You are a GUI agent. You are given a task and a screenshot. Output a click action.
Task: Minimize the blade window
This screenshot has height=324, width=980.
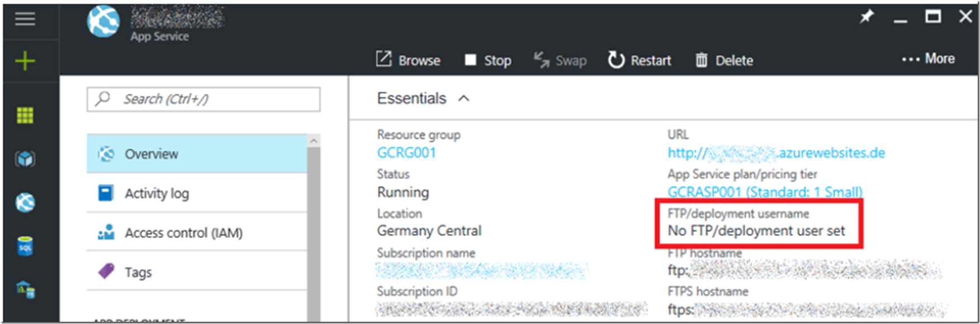pyautogui.click(x=900, y=20)
